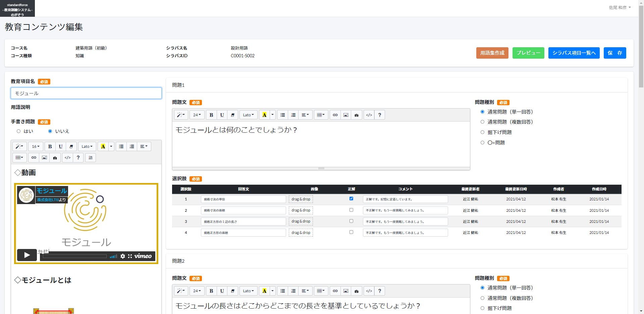Click help icon in left editor toolbar

click(78, 158)
